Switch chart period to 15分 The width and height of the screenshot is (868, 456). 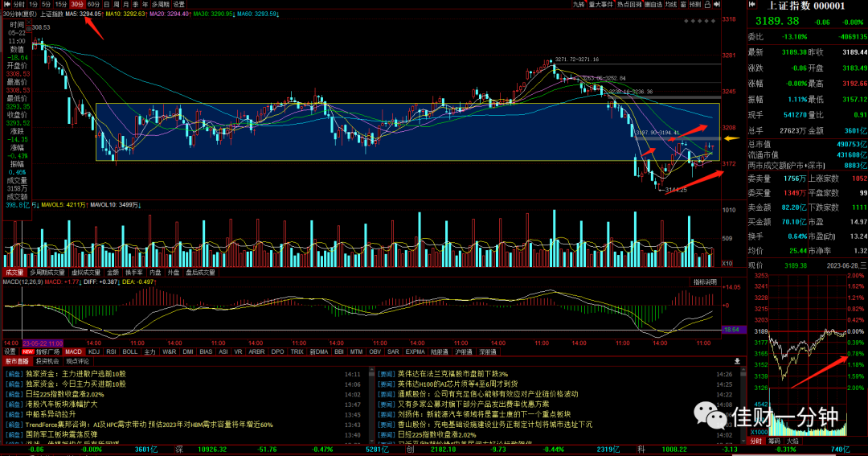(60, 5)
